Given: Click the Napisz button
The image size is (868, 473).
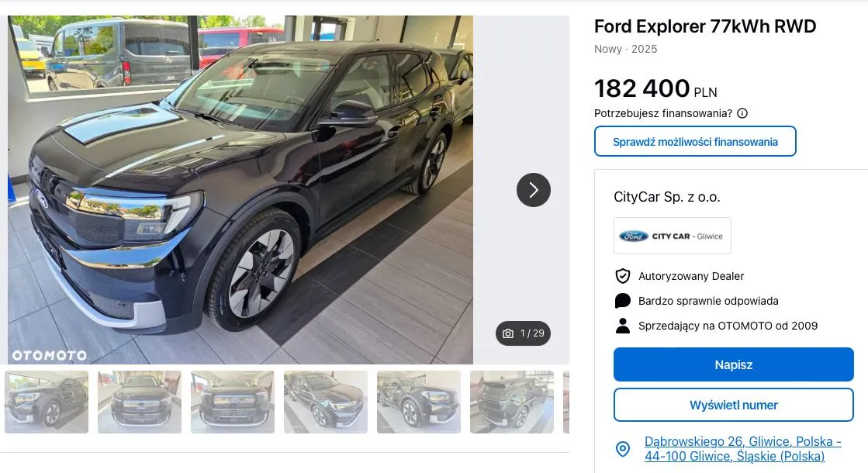Looking at the screenshot, I should pos(733,364).
